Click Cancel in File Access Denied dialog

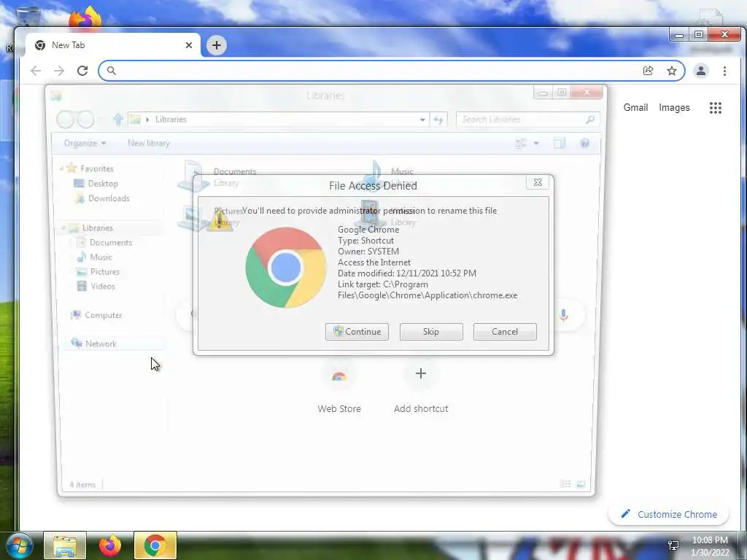coord(505,332)
